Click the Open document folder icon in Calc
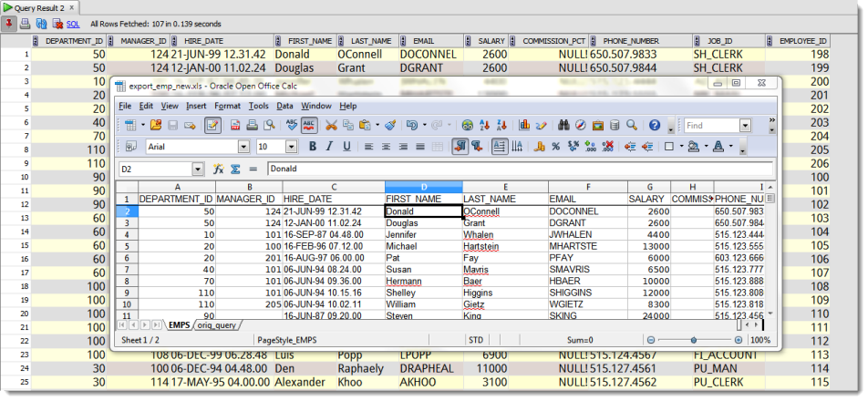The image size is (868, 401). pyautogui.click(x=156, y=126)
